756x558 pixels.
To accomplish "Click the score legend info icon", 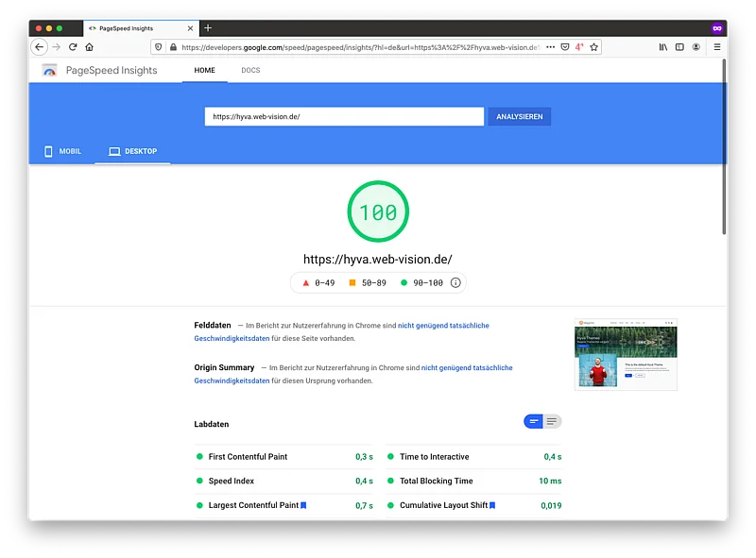I will [455, 282].
